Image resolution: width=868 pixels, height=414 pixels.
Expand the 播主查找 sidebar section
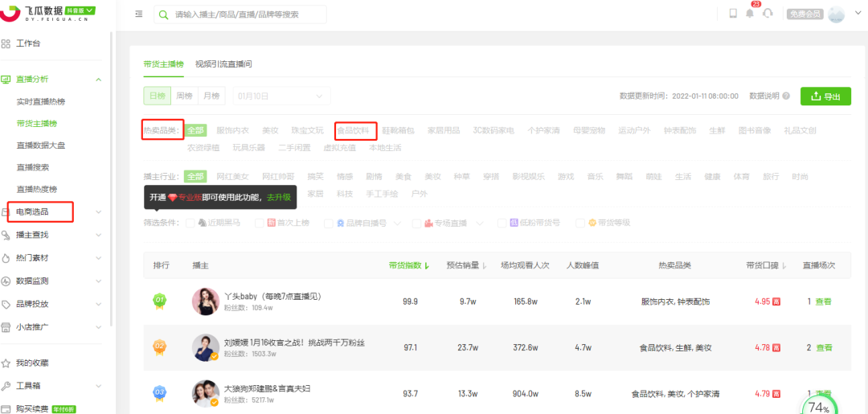pyautogui.click(x=99, y=236)
